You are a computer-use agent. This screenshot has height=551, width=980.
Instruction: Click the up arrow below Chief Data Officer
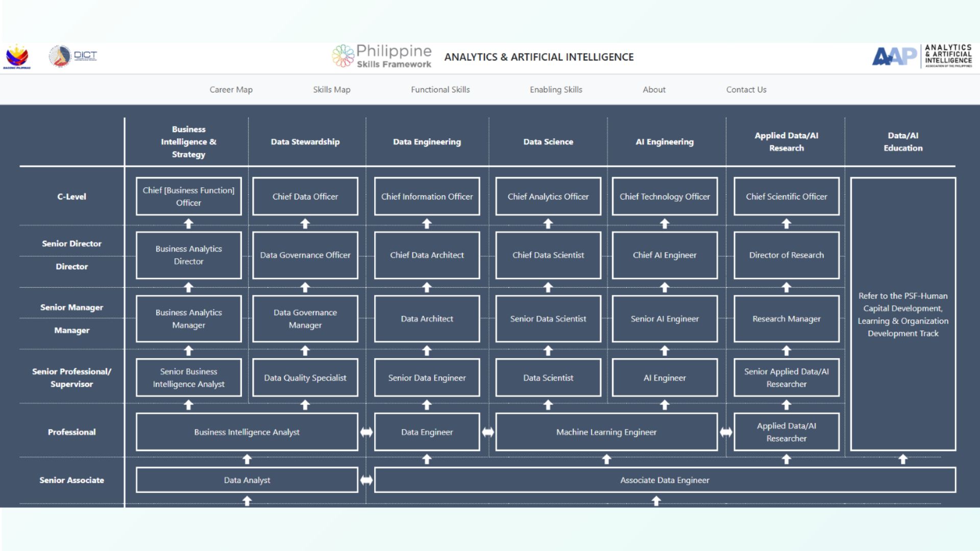(305, 223)
